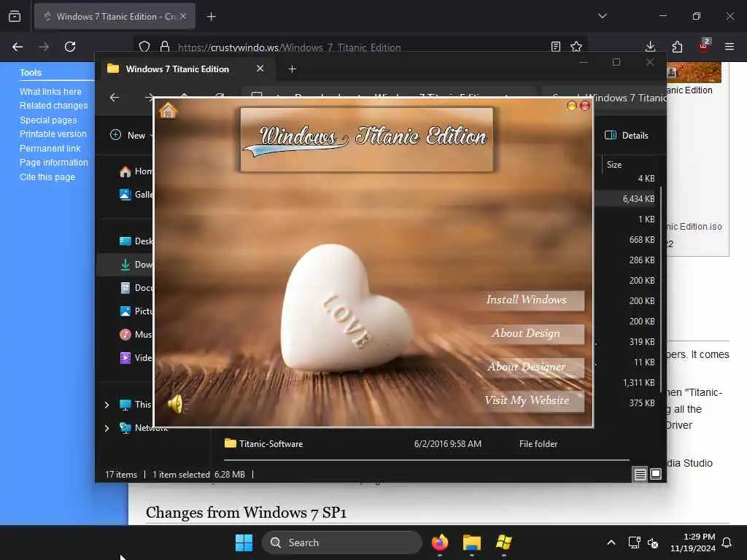The width and height of the screenshot is (747, 560).
Task: Click the Size column header
Action: (614, 165)
